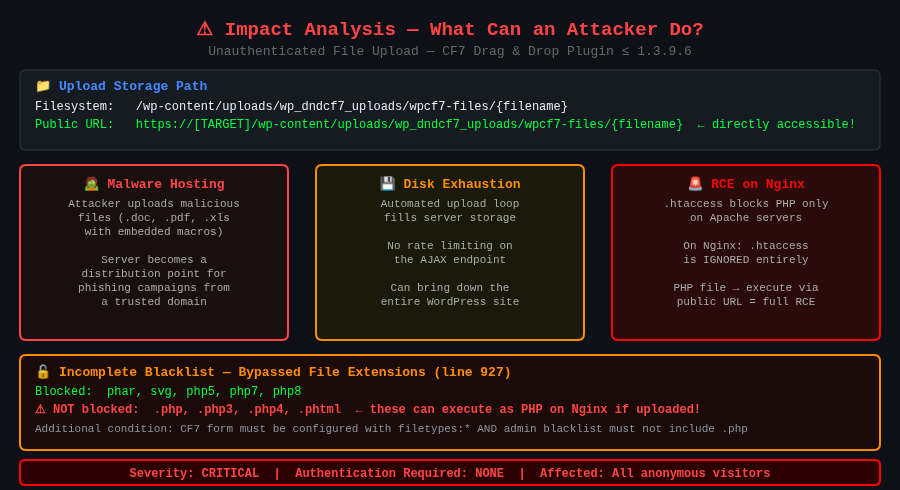The image size is (900, 490).
Task: Select 'is IGNORED entirely' line
Action: pos(746,259)
